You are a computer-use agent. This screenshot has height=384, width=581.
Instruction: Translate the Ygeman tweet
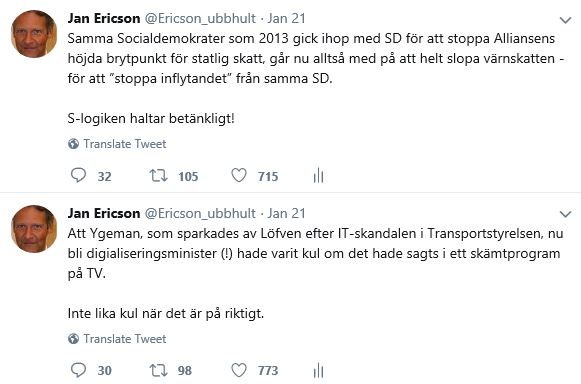click(124, 339)
